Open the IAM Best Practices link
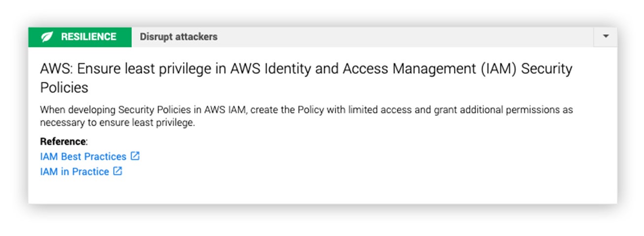The width and height of the screenshot is (644, 236). (83, 157)
